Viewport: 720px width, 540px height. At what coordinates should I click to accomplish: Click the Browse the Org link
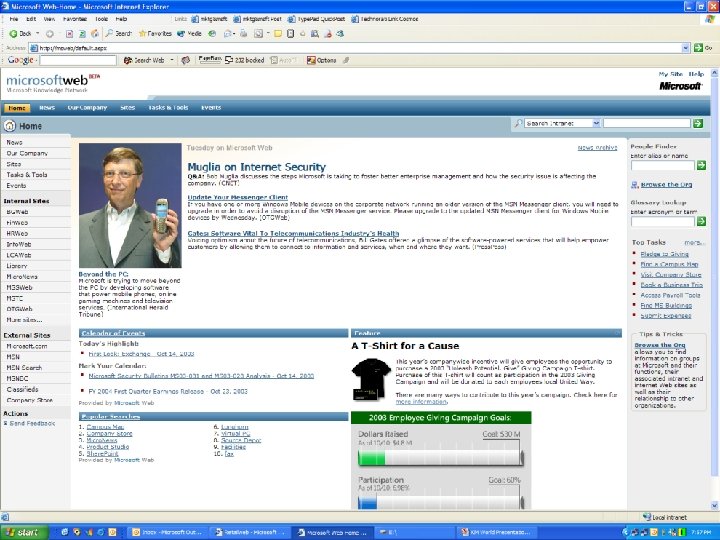click(666, 185)
